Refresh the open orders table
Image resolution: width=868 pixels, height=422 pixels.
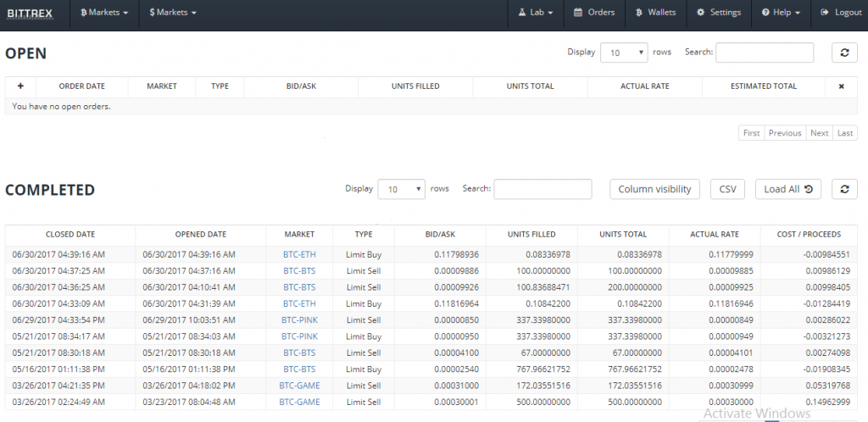(843, 53)
